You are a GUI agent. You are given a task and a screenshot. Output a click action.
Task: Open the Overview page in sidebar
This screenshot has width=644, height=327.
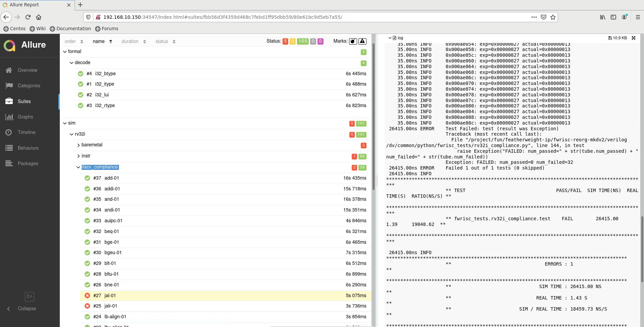tap(27, 70)
